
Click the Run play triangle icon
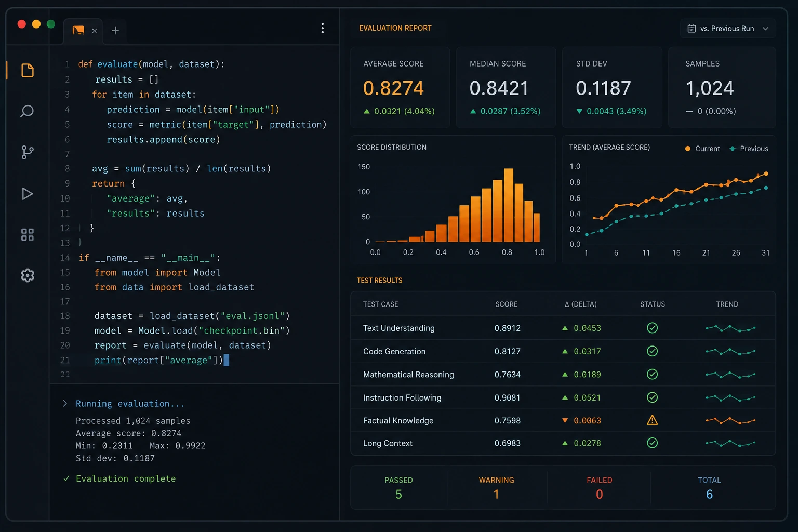[28, 194]
